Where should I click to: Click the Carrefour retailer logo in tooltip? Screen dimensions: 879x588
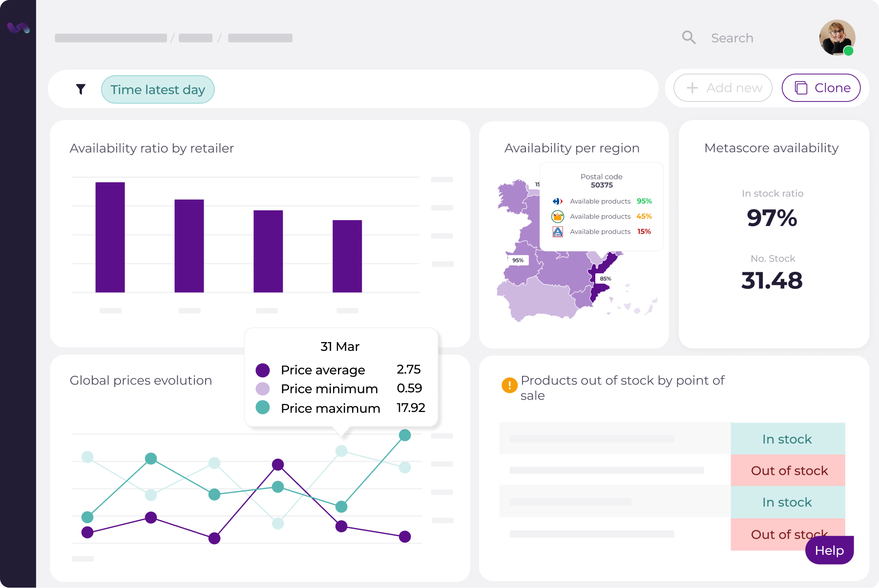(558, 201)
